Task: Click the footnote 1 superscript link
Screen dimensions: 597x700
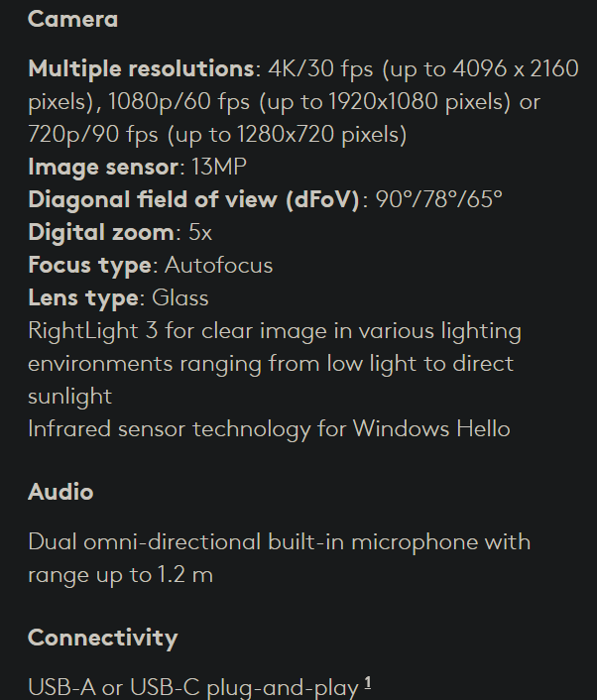Action: tap(368, 682)
